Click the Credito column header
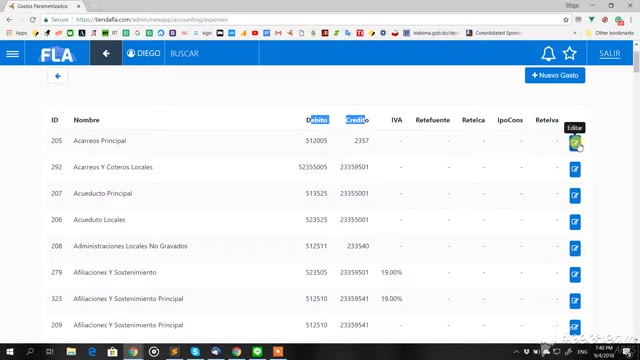This screenshot has width=640, height=360. [x=357, y=120]
